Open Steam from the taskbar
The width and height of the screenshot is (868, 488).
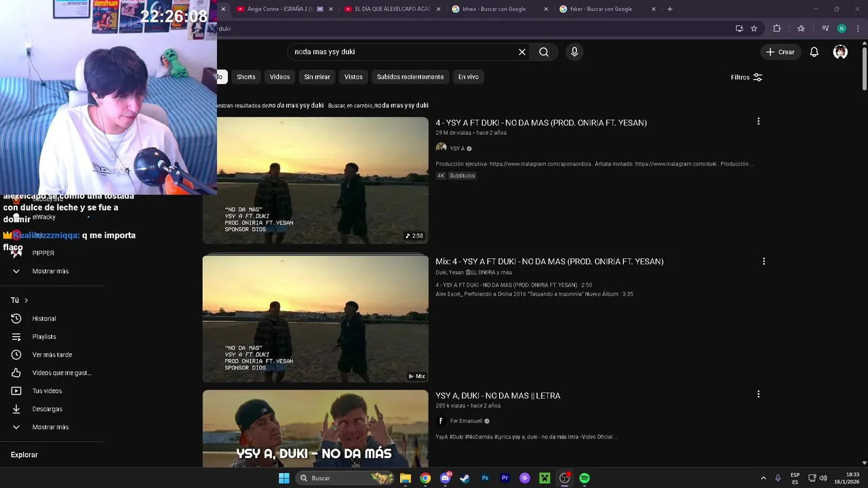point(465,478)
